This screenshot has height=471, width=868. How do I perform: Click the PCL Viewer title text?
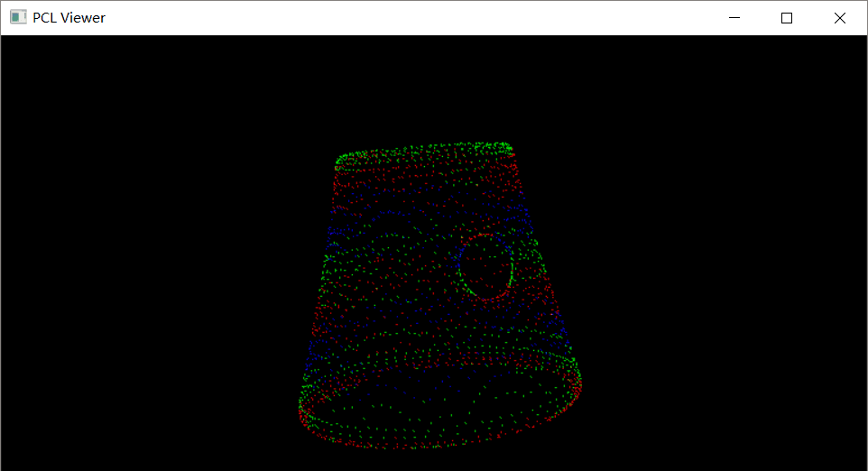[69, 18]
